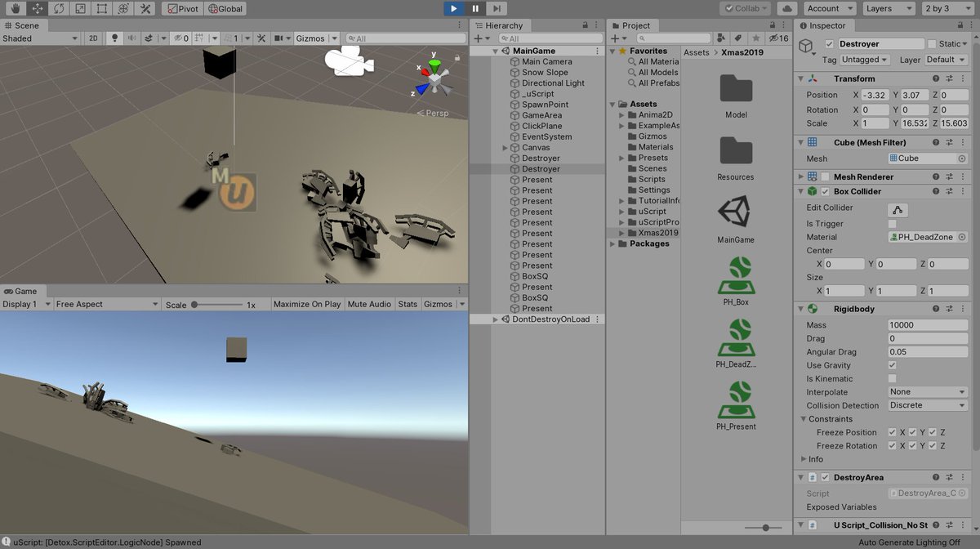980x549 pixels.
Task: Click the Pause button
Action: point(475,8)
